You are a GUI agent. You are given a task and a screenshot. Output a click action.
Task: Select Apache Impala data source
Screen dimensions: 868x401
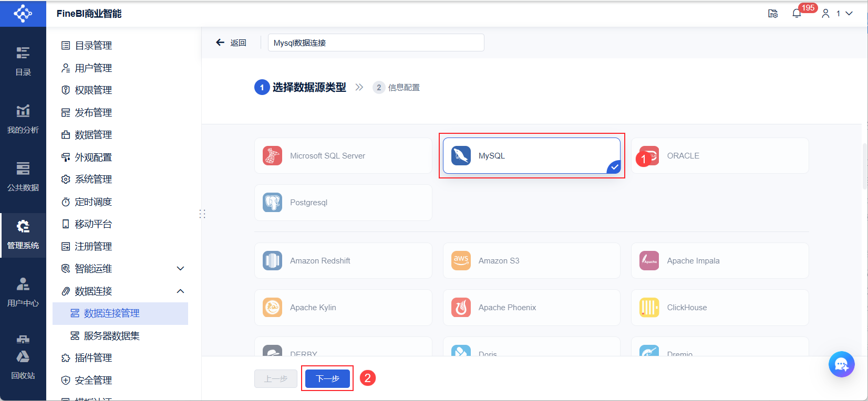[x=720, y=261]
